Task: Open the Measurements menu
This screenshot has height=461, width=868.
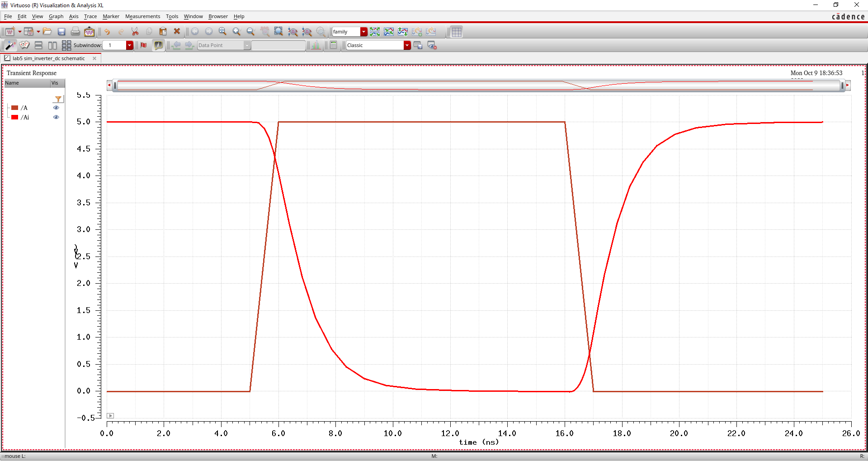Action: 142,16
